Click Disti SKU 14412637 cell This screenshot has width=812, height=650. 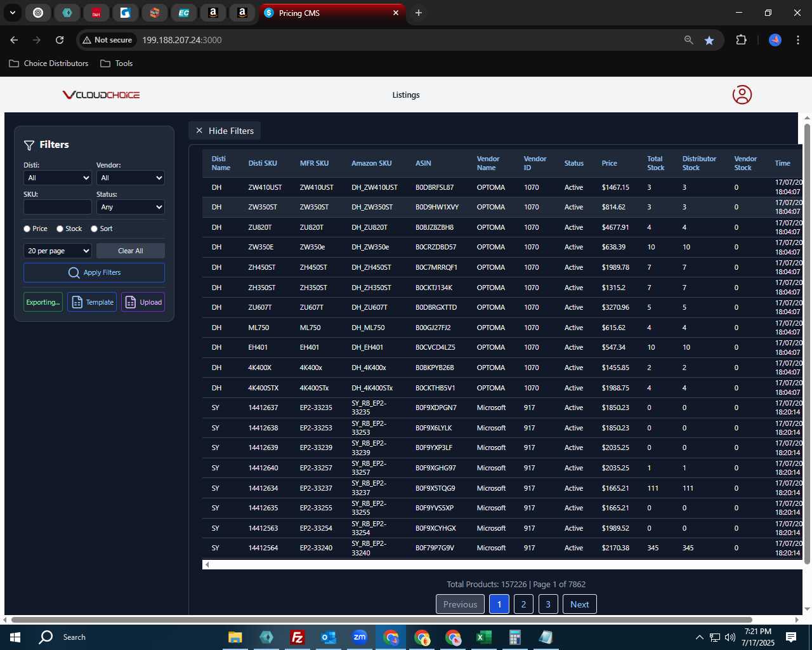263,408
